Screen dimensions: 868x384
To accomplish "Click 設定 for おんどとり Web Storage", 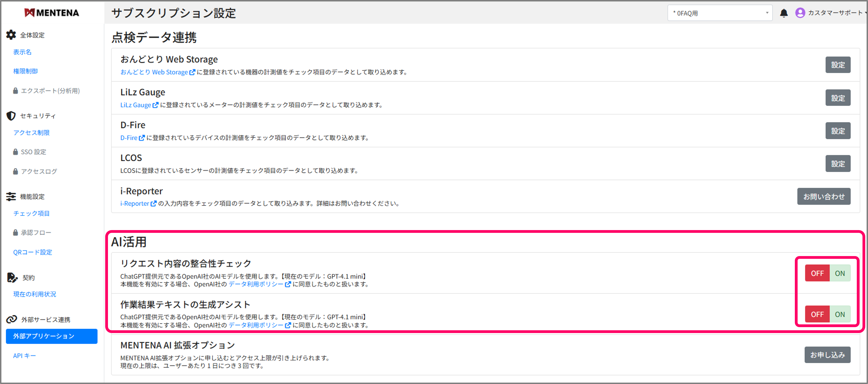I will pyautogui.click(x=838, y=65).
